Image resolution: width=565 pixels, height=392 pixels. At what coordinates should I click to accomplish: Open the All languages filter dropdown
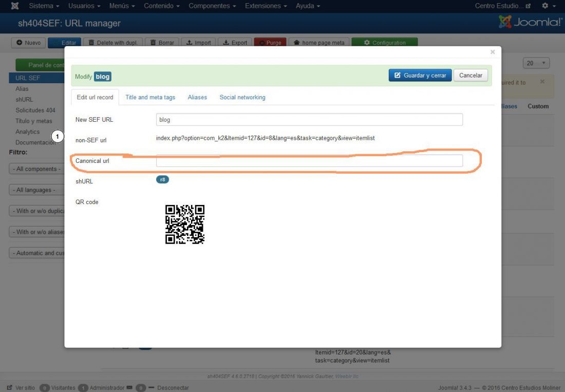[36, 190]
